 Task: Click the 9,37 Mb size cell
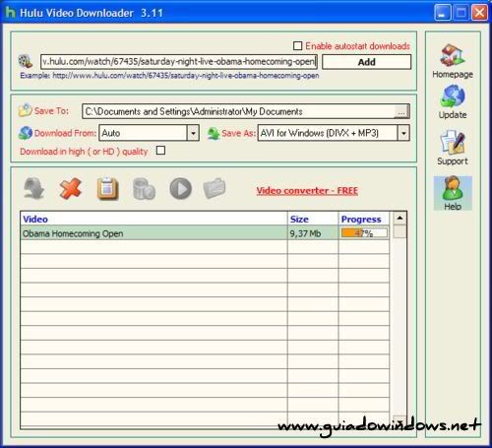click(x=313, y=233)
